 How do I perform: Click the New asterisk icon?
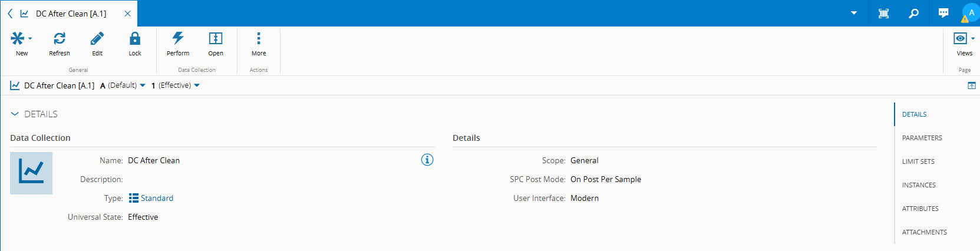point(18,39)
